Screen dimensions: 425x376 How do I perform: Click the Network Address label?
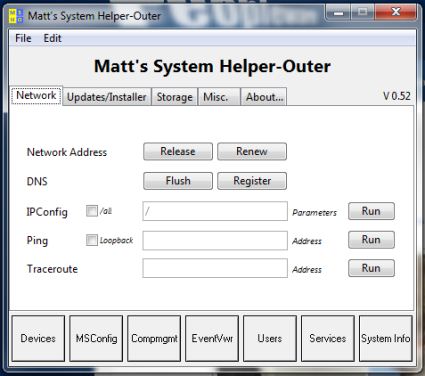click(x=67, y=152)
